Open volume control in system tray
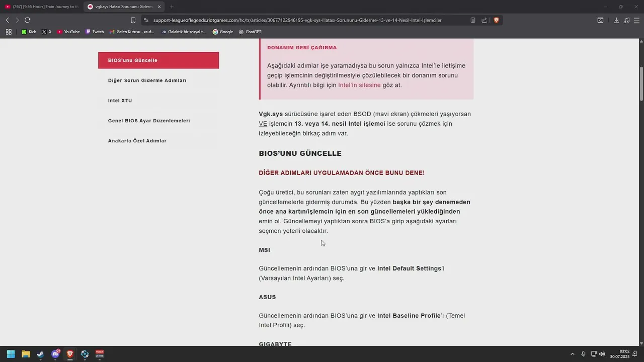 (602, 354)
